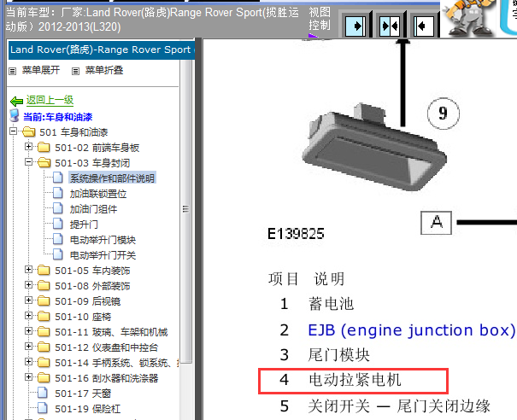Click document icon of 501-19 保险杠
Screen dimensions: 517x420
42,408
